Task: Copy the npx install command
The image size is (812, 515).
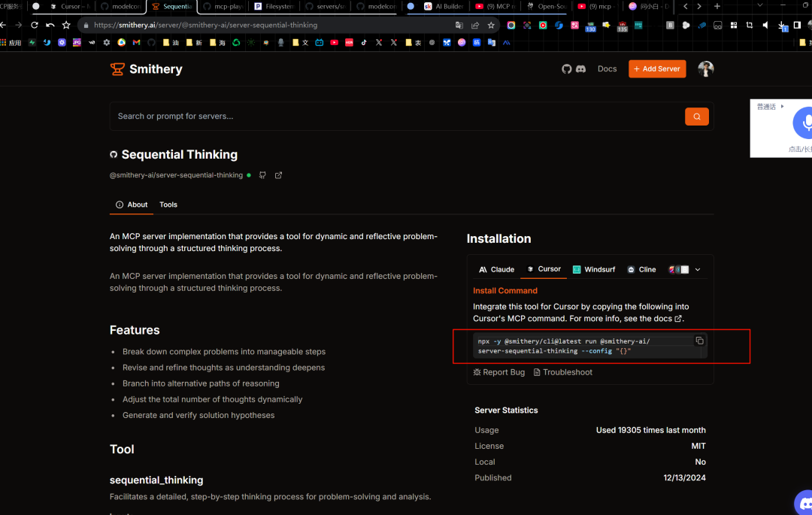Action: point(699,341)
